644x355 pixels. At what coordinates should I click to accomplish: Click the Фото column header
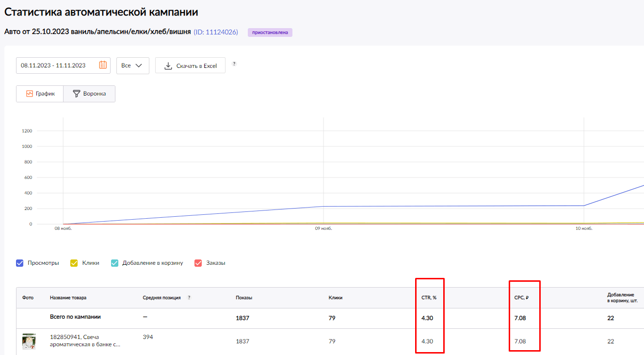tap(28, 298)
